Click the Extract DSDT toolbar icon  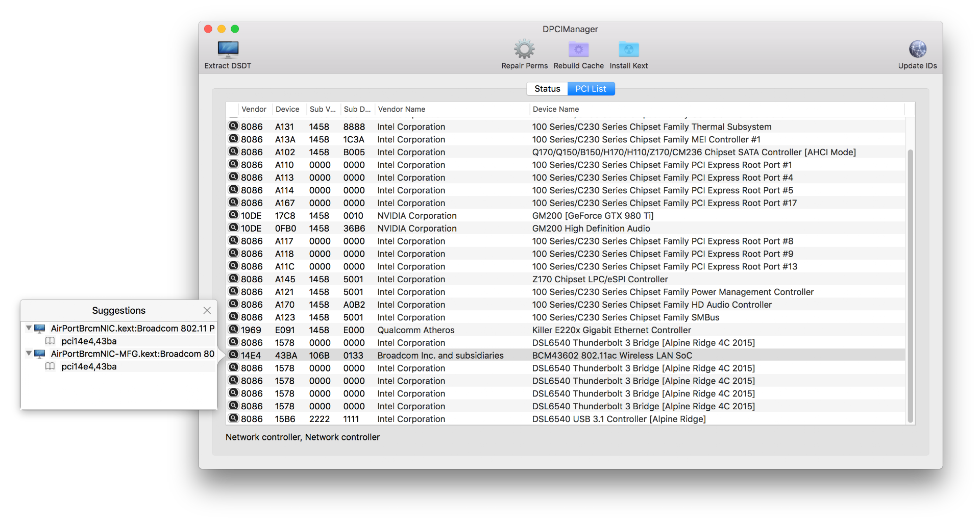coord(228,49)
